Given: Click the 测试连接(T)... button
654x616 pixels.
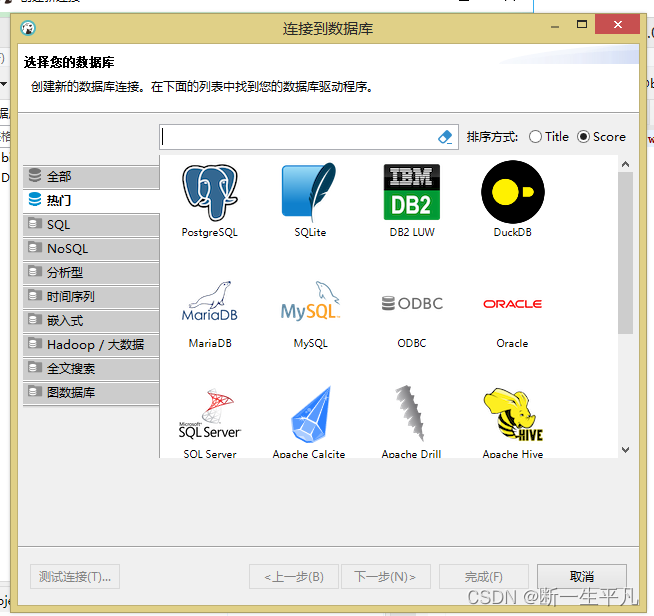Looking at the screenshot, I should [x=75, y=576].
